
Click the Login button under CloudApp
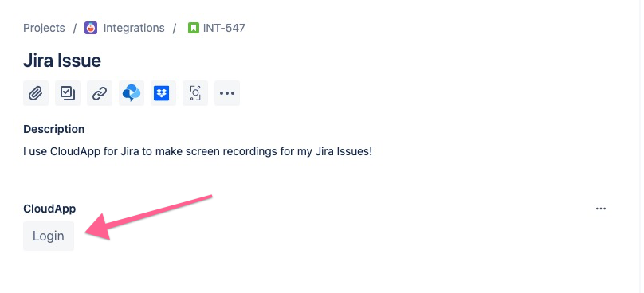tap(49, 236)
